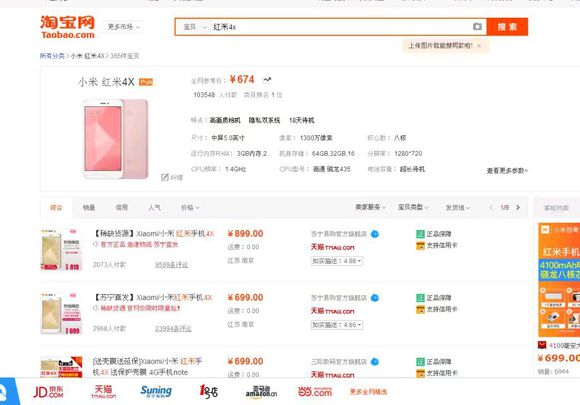580x405 pixels.
Task: Click the orange 红米手机 sidebar advertisement
Action: pyautogui.click(x=559, y=280)
